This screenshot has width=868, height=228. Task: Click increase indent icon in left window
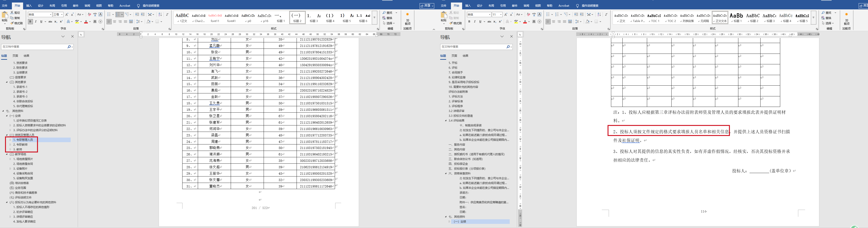pos(142,14)
